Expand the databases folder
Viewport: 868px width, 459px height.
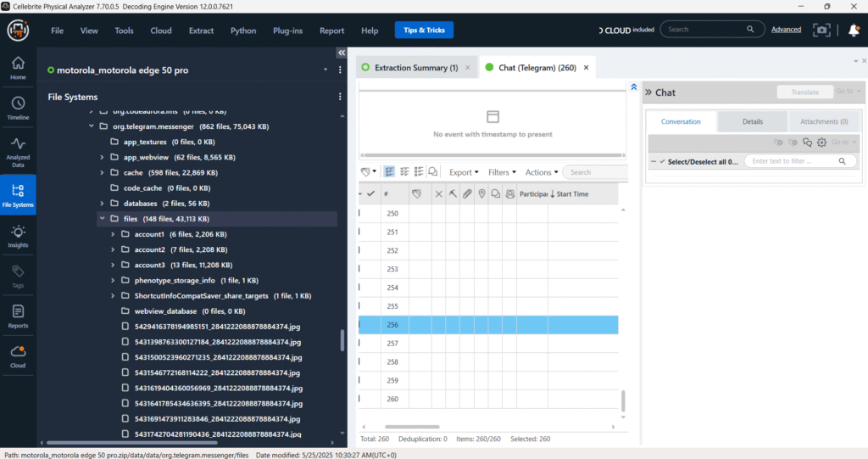tap(102, 204)
